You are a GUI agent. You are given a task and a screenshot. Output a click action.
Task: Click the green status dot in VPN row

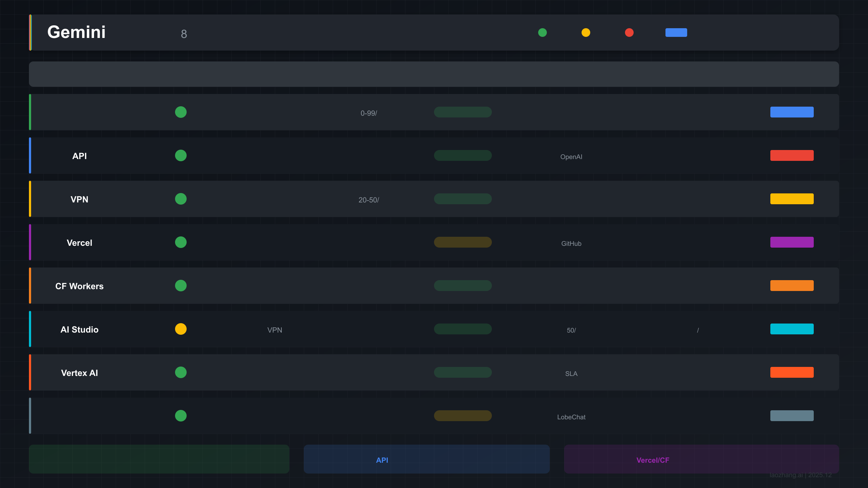tap(181, 199)
